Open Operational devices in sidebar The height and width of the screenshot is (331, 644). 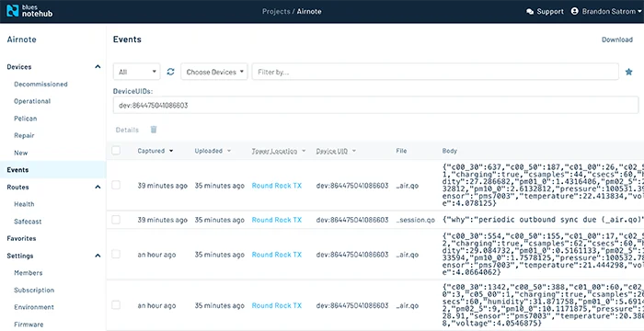(32, 101)
